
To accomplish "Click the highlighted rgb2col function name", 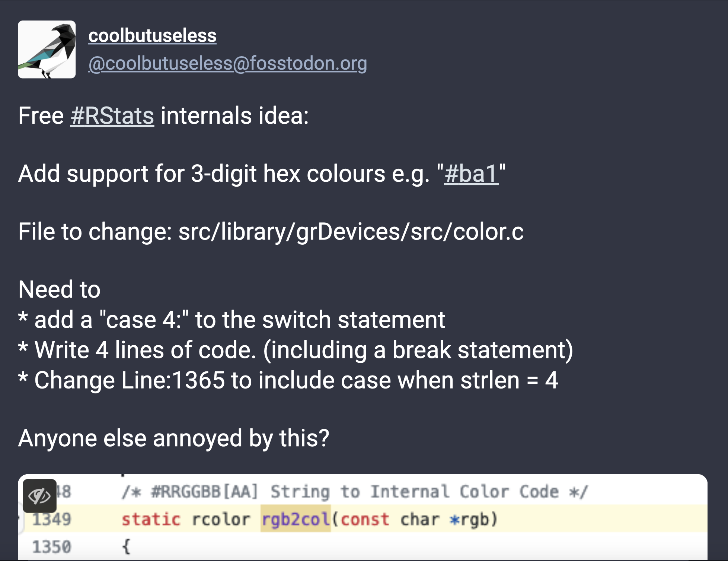I will point(296,519).
